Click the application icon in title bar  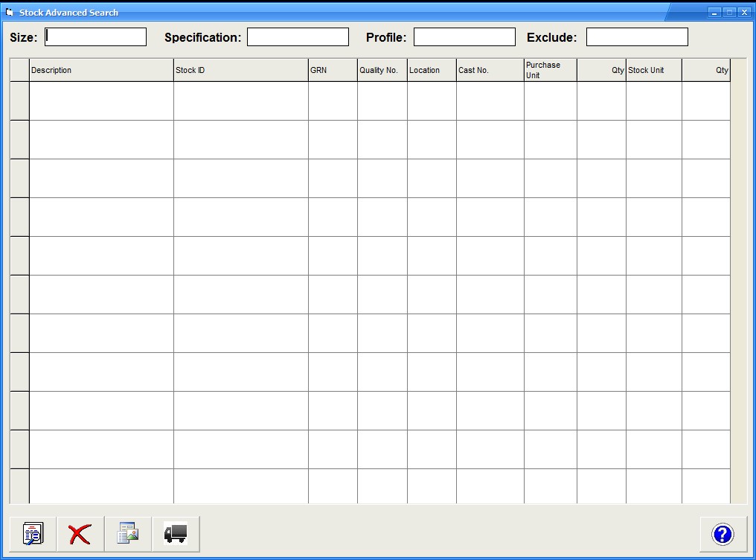[x=10, y=13]
